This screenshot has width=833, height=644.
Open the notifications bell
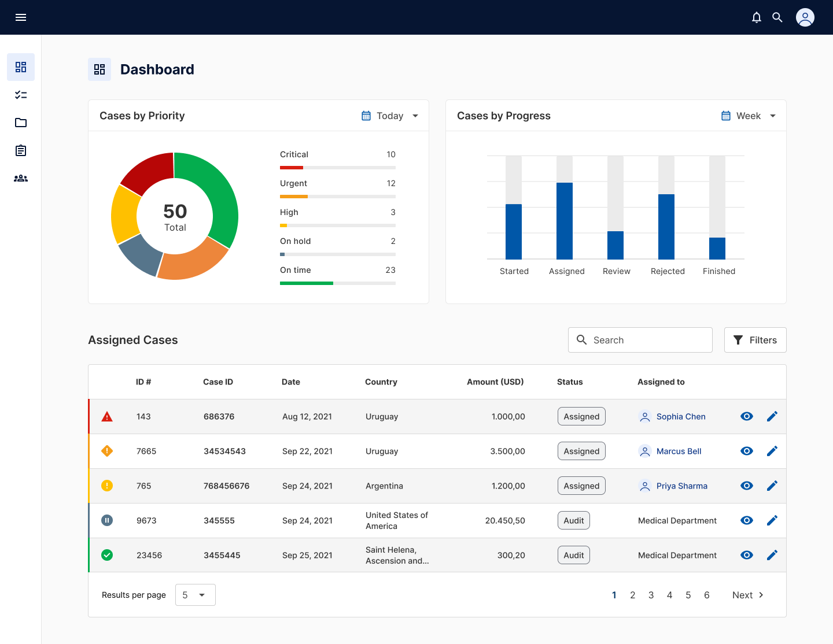[756, 17]
